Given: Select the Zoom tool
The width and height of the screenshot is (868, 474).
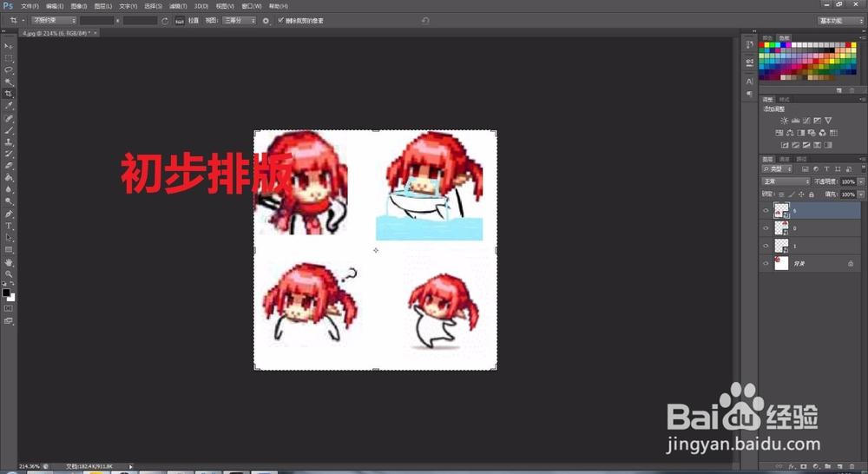Looking at the screenshot, I should [x=9, y=273].
